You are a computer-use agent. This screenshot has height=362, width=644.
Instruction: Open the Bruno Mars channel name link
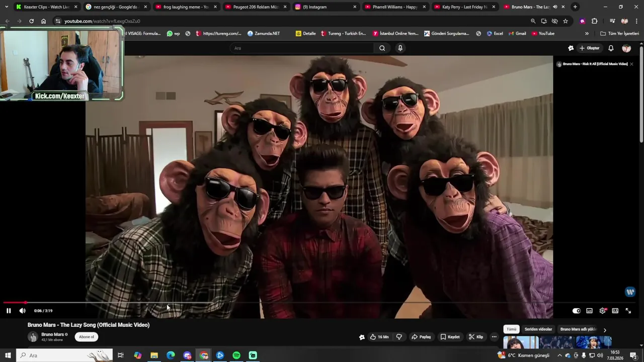tap(52, 334)
